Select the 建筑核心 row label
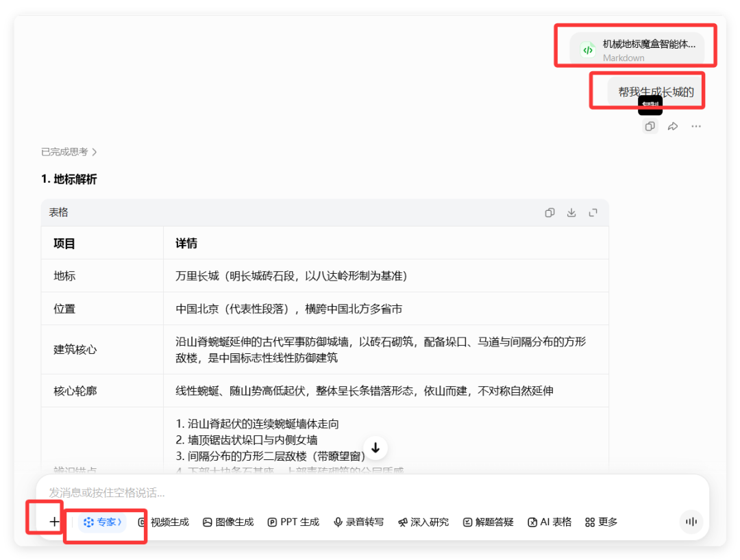The height and width of the screenshot is (560, 740). [x=75, y=350]
